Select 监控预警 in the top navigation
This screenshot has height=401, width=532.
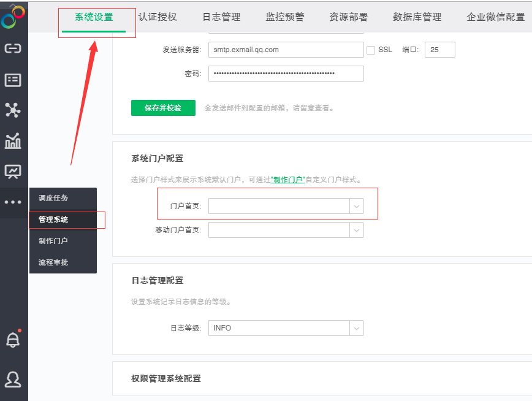[284, 18]
